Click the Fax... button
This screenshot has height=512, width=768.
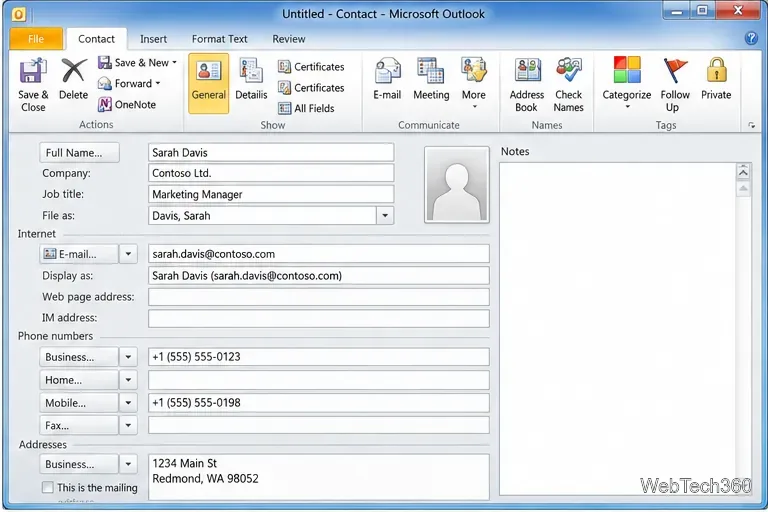coord(79,425)
